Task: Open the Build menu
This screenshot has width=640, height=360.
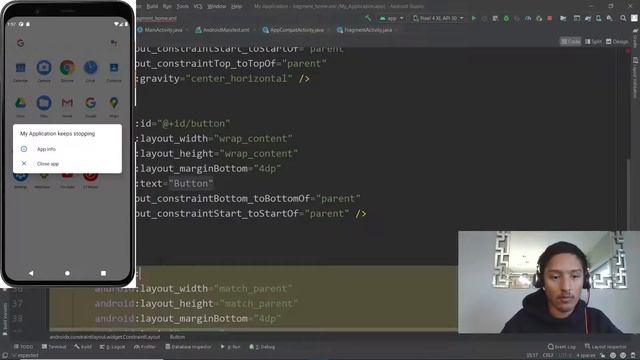Action: (152, 7)
